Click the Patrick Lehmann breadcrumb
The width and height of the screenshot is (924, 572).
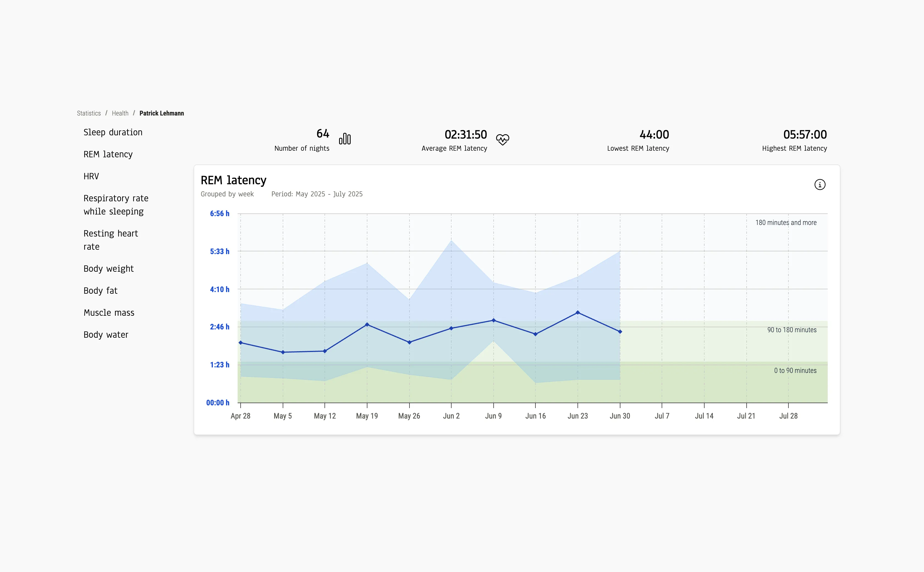[x=161, y=113]
